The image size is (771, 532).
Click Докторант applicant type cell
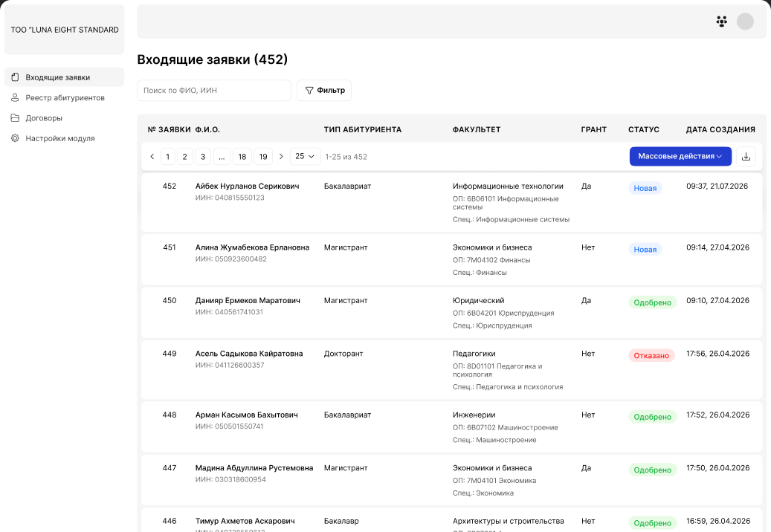343,354
